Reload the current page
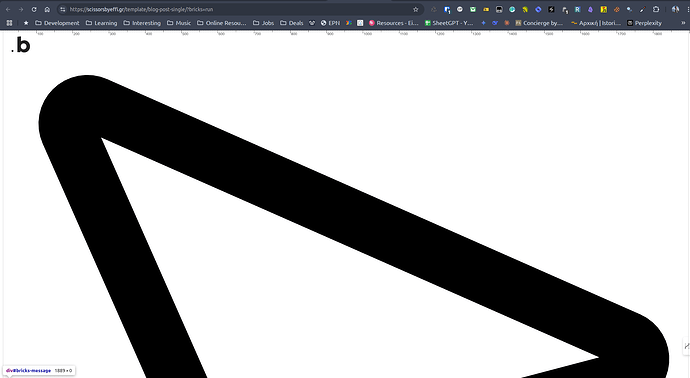The image size is (690, 378). [x=34, y=9]
